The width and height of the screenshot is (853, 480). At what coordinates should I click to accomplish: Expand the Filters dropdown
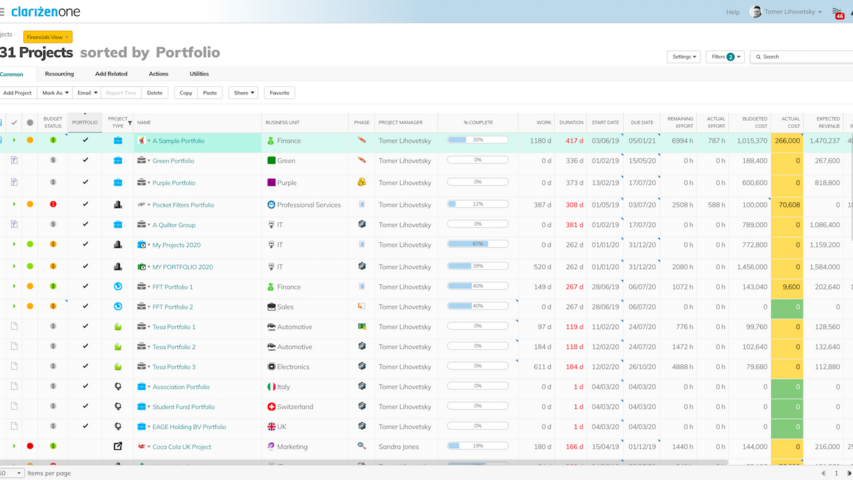725,57
